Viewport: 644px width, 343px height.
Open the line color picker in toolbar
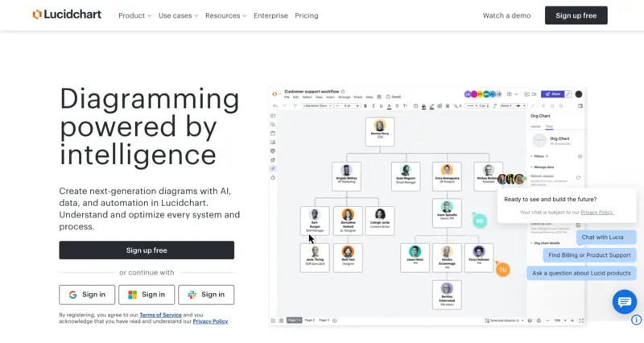[431, 106]
